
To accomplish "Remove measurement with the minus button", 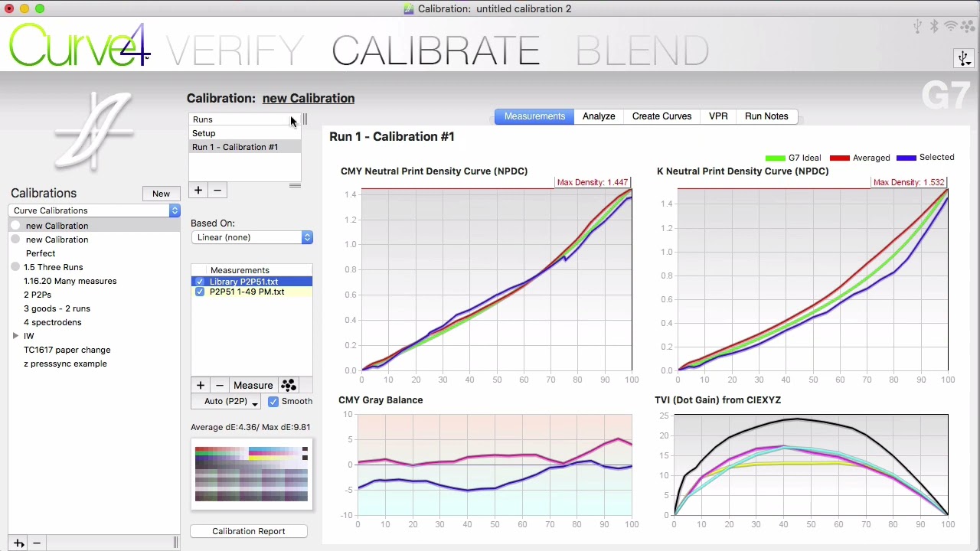I will (x=220, y=386).
